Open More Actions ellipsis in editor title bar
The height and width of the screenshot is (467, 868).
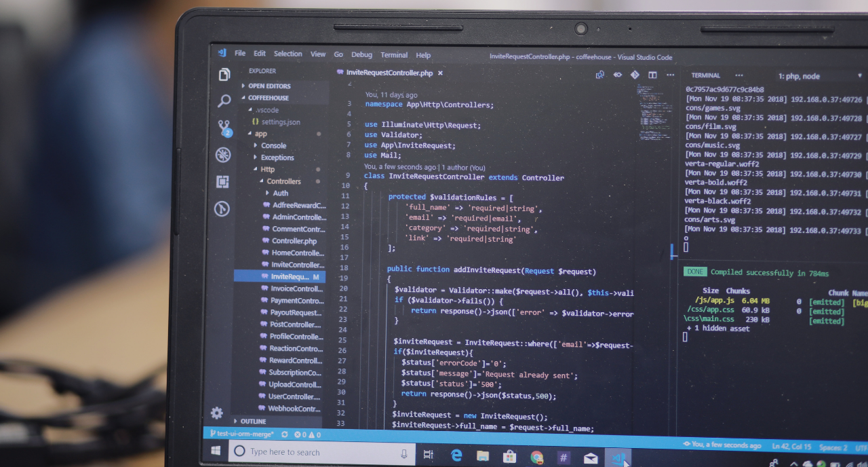pyautogui.click(x=670, y=75)
